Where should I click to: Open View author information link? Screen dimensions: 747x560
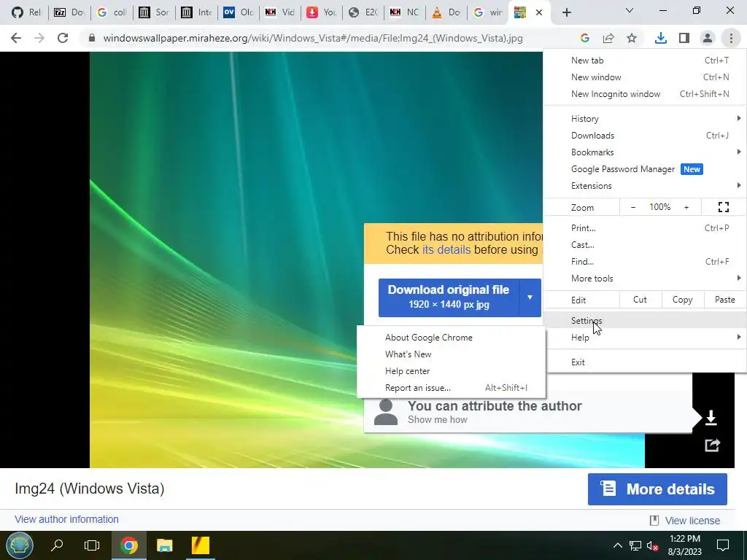66,519
